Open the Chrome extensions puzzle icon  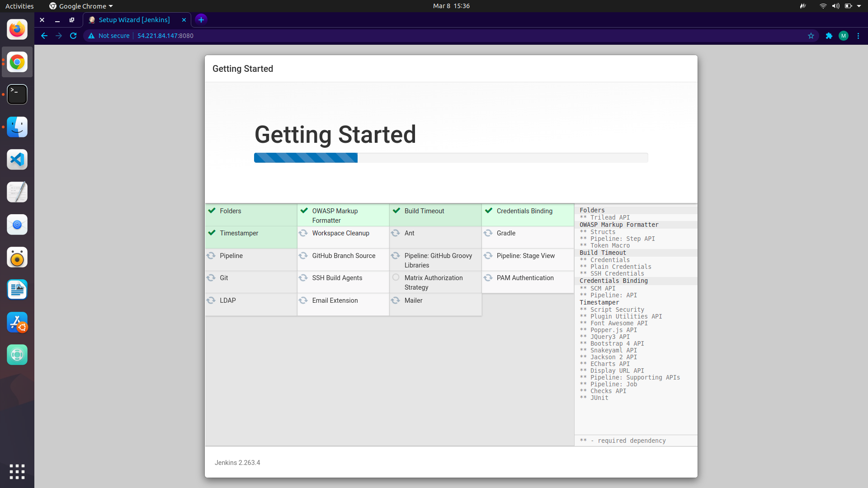click(829, 36)
